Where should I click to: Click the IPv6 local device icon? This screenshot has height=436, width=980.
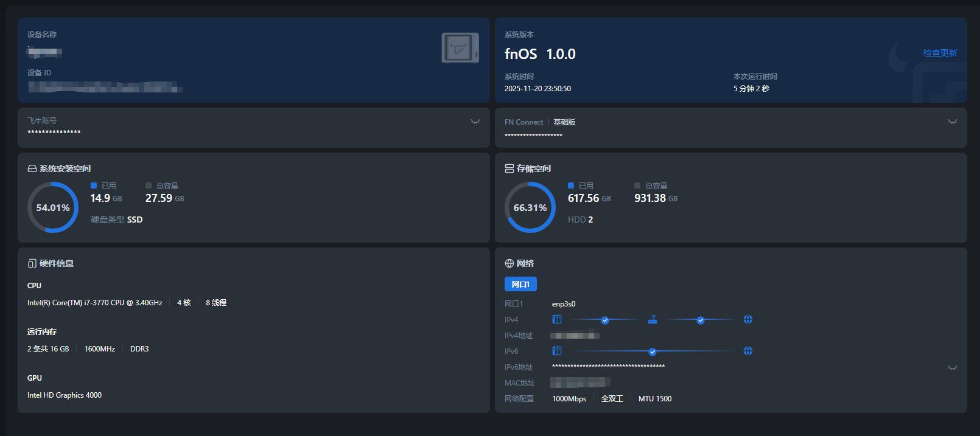[557, 351]
